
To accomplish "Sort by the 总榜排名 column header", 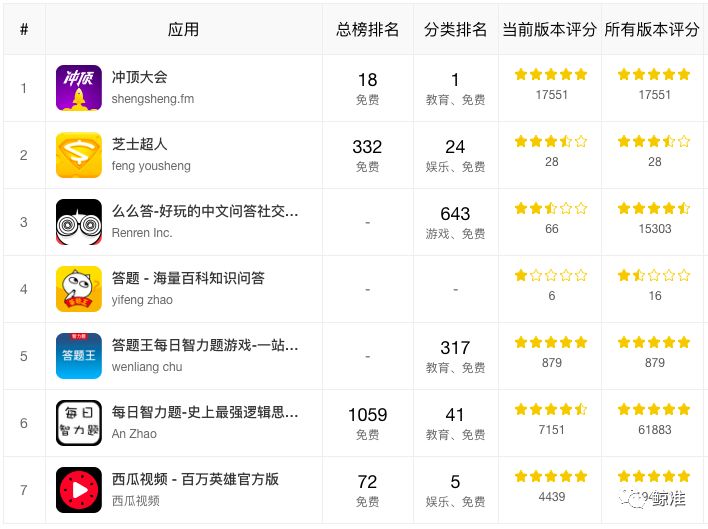I will pos(368,30).
